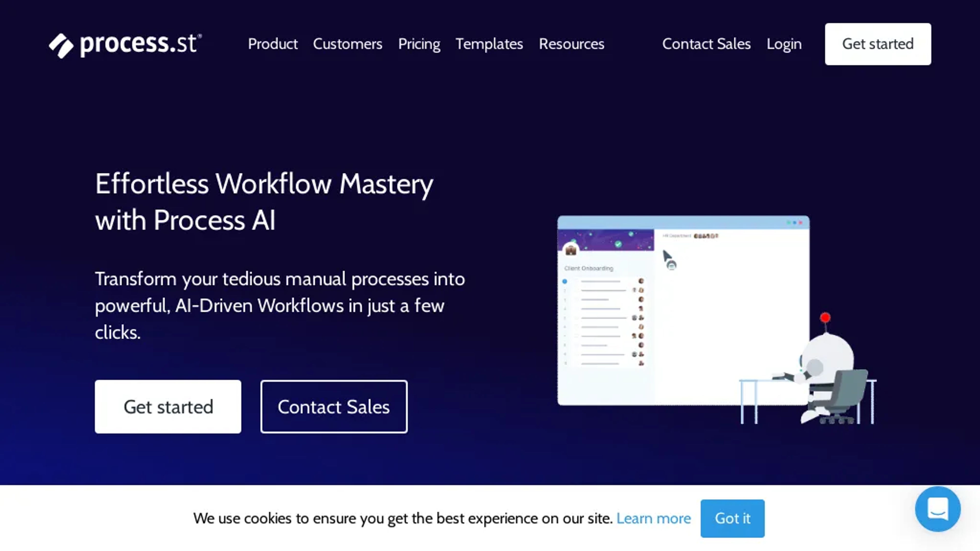Expand the Templates navigation dropdown
This screenshot has width=980, height=551.
coord(489,44)
